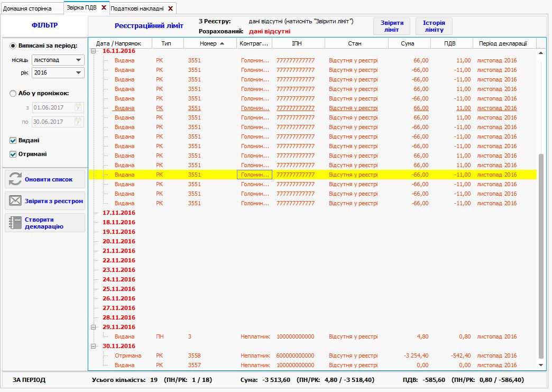Select the row with invoice number 3558
The image size is (552, 392).
pos(312,355)
